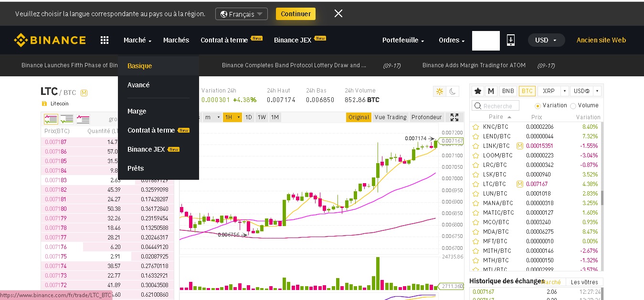Open the USD currency dropdown in navbar
The width and height of the screenshot is (644, 300).
tap(546, 40)
